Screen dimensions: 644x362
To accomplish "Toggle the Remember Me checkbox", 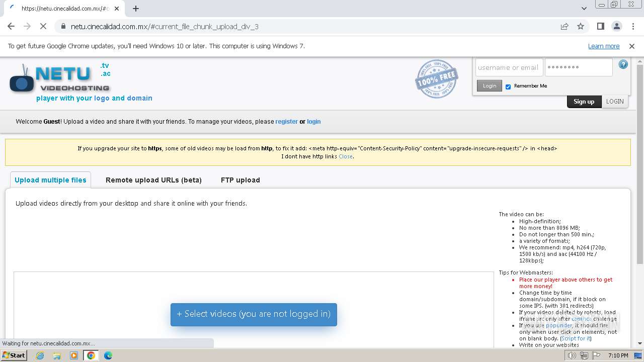I will coord(508,86).
